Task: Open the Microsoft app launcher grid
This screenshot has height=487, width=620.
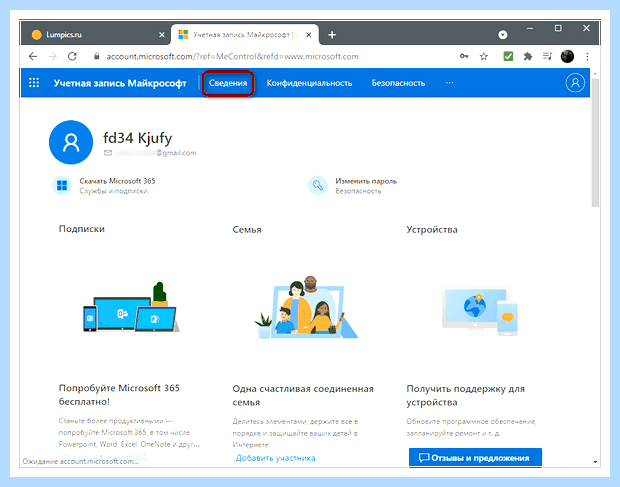Action: pyautogui.click(x=34, y=83)
